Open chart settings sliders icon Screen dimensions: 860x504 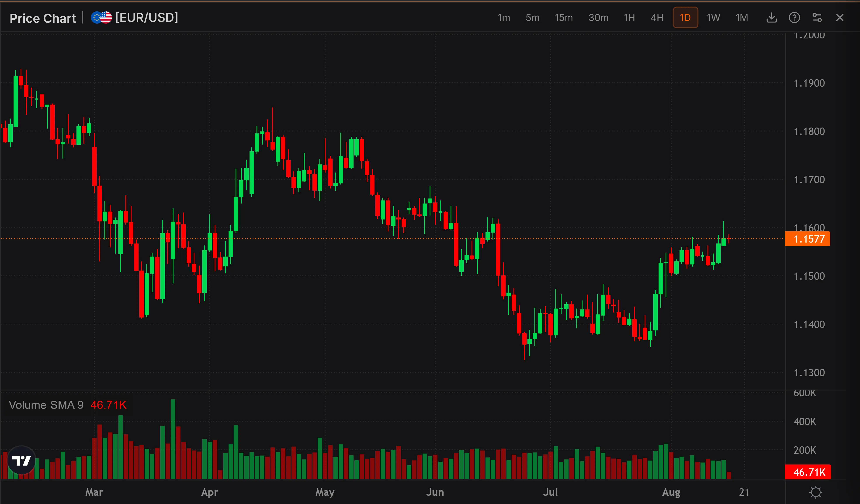(x=817, y=17)
